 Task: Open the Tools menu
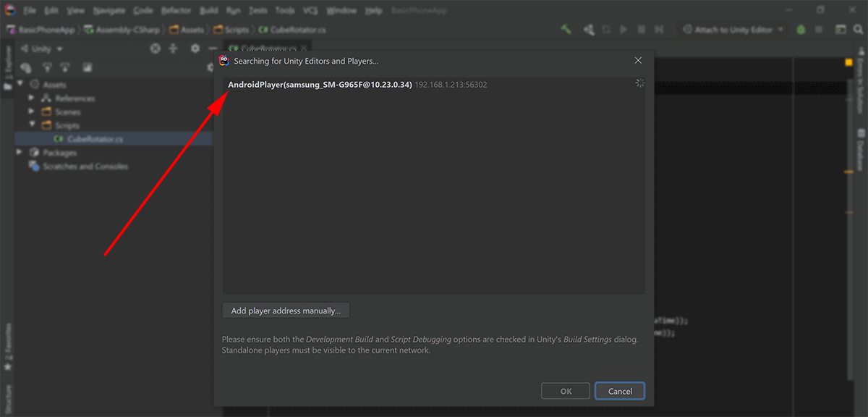pyautogui.click(x=285, y=11)
